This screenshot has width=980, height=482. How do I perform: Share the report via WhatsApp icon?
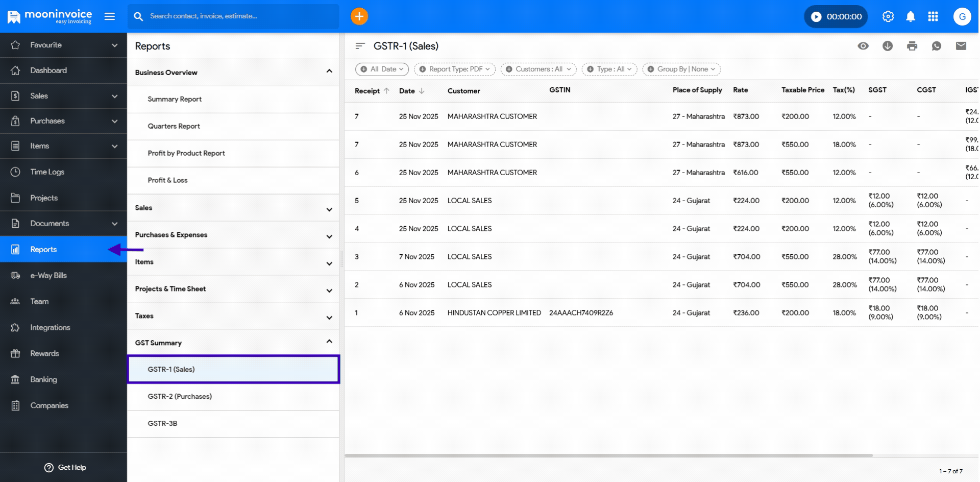pos(937,46)
